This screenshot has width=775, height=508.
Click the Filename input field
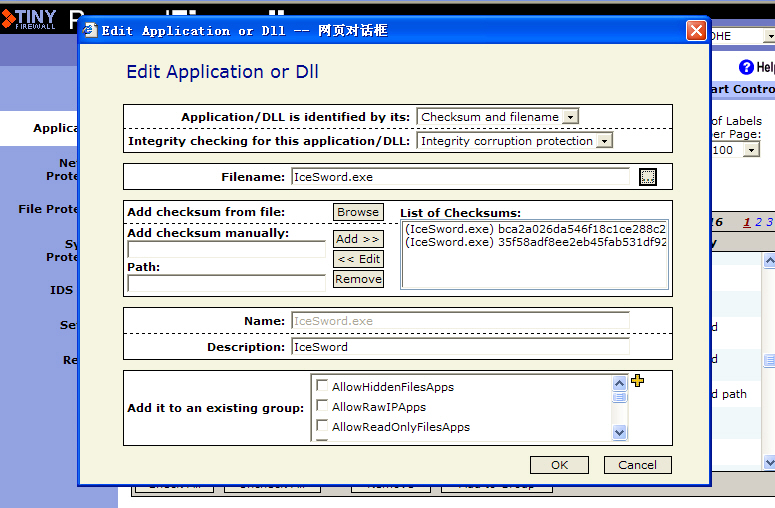point(460,177)
